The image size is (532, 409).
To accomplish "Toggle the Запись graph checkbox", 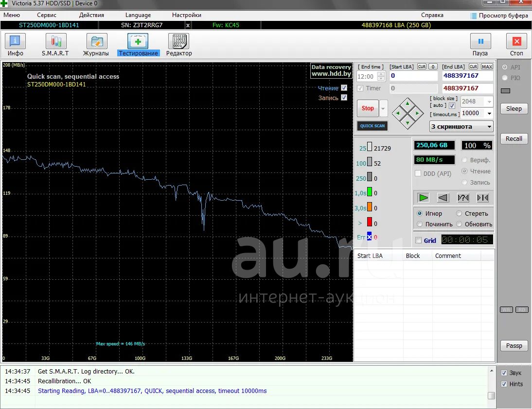I will pos(344,98).
